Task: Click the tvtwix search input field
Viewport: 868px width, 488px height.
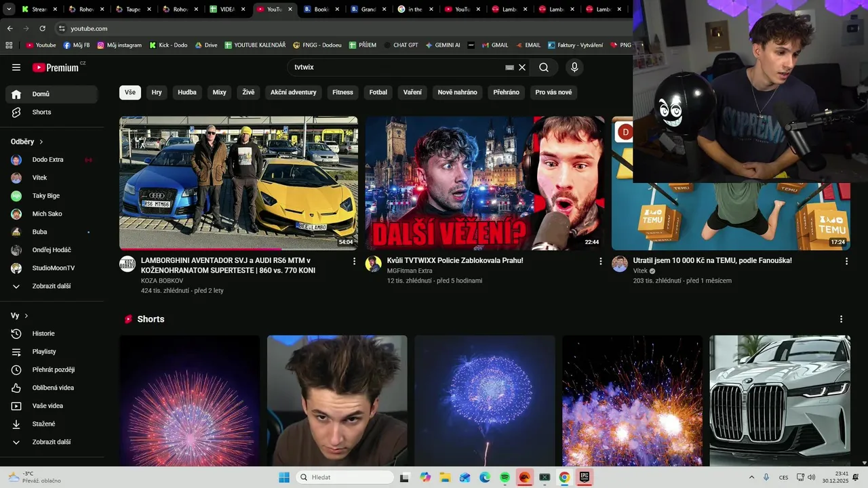Action: (x=397, y=67)
